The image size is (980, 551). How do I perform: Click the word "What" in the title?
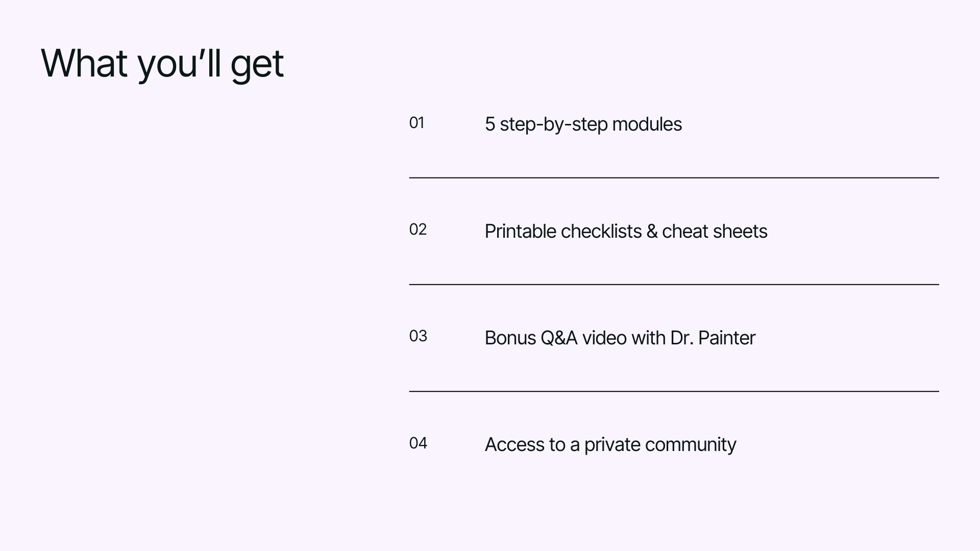(x=84, y=63)
